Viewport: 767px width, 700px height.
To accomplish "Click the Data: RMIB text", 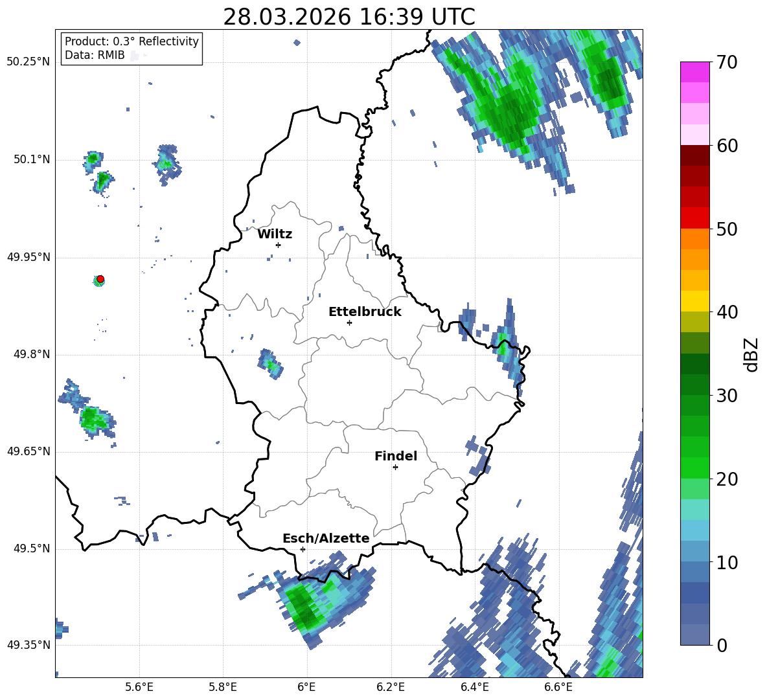I will coord(95,55).
